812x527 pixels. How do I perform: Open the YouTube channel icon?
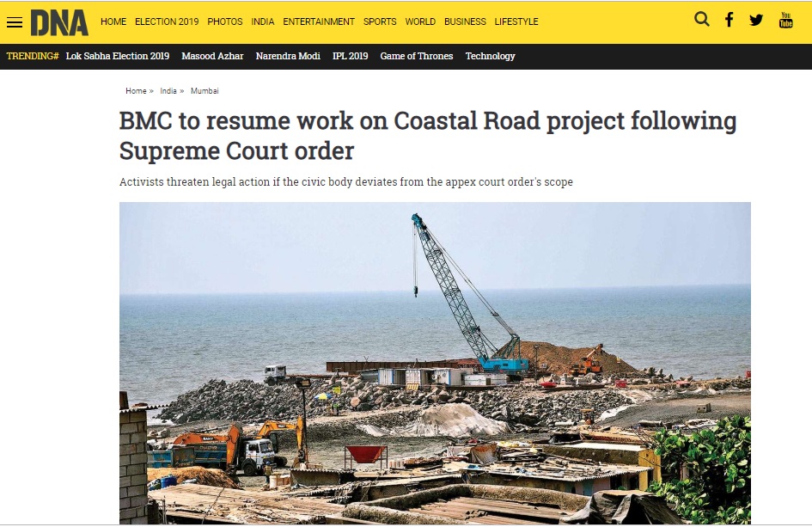tap(786, 20)
